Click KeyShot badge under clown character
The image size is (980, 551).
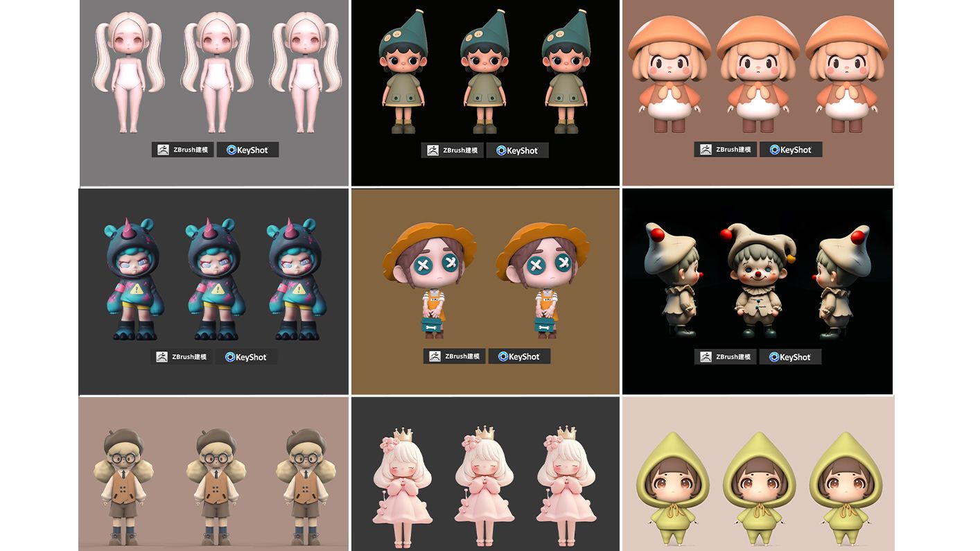(x=790, y=357)
